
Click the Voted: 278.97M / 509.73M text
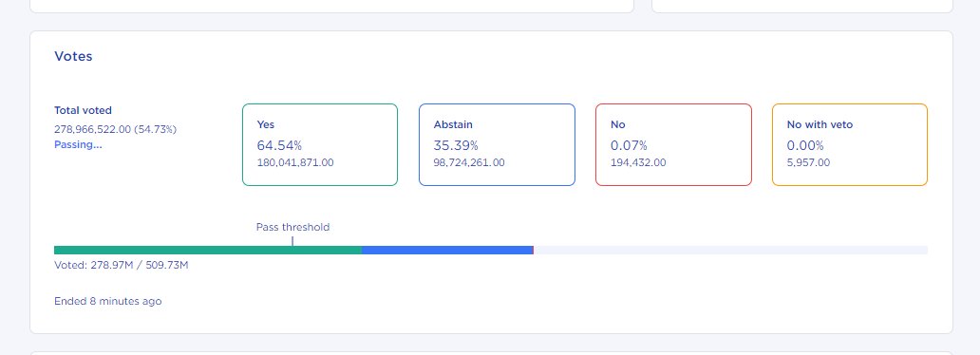(122, 265)
